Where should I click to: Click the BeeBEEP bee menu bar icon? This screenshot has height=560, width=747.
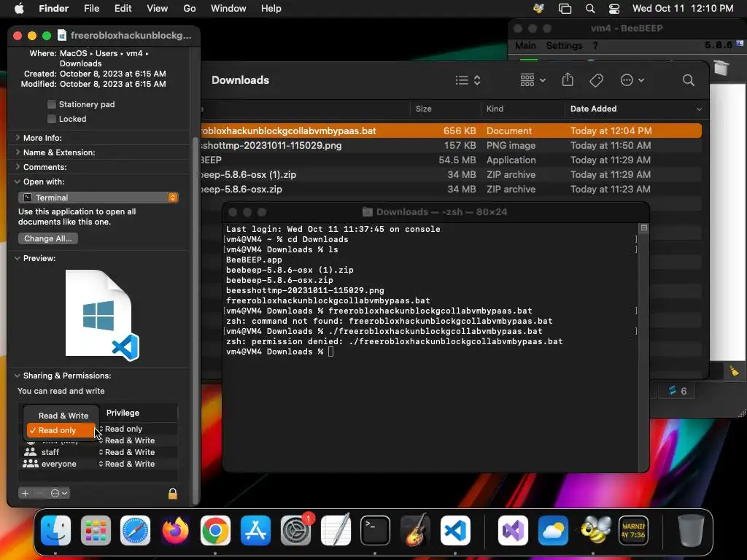[539, 9]
